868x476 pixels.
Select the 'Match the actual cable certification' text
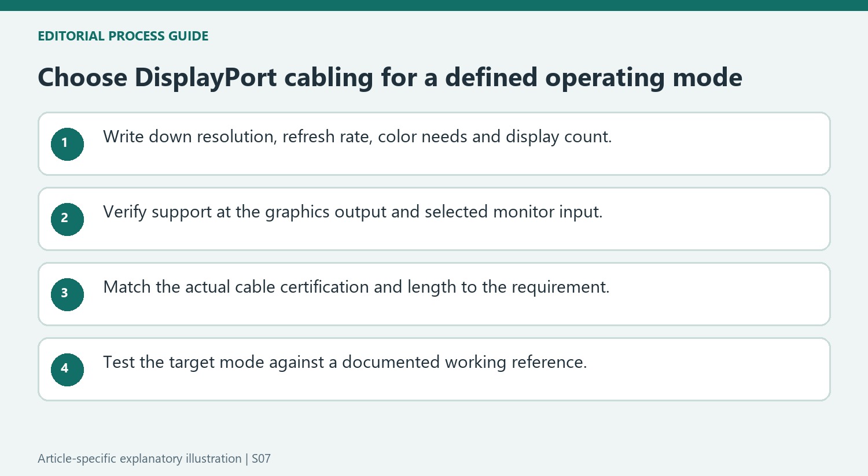(x=236, y=287)
